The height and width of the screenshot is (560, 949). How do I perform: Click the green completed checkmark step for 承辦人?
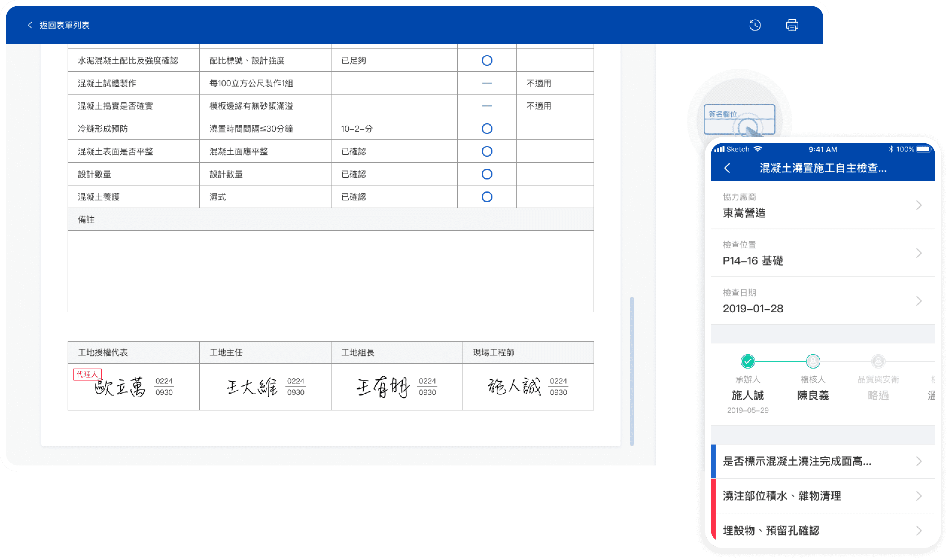pyautogui.click(x=748, y=361)
